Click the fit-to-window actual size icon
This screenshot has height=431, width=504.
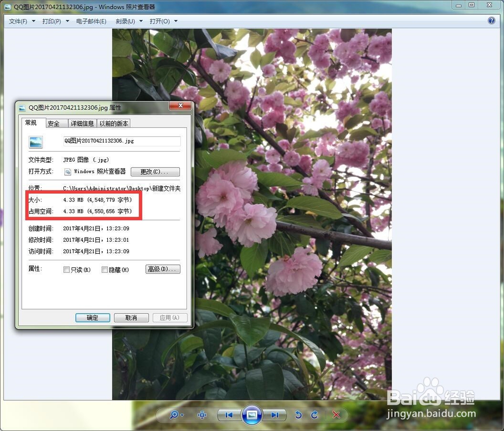click(x=203, y=415)
